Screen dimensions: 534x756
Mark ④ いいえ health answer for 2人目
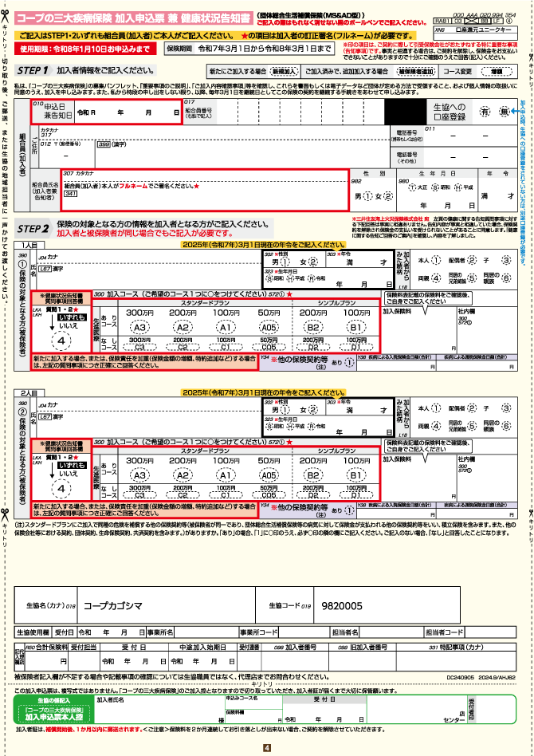tap(61, 488)
